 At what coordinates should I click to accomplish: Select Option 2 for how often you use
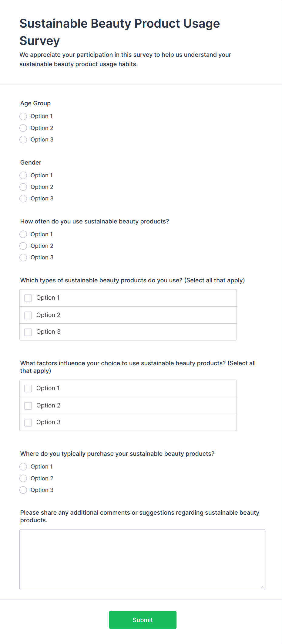coord(23,246)
